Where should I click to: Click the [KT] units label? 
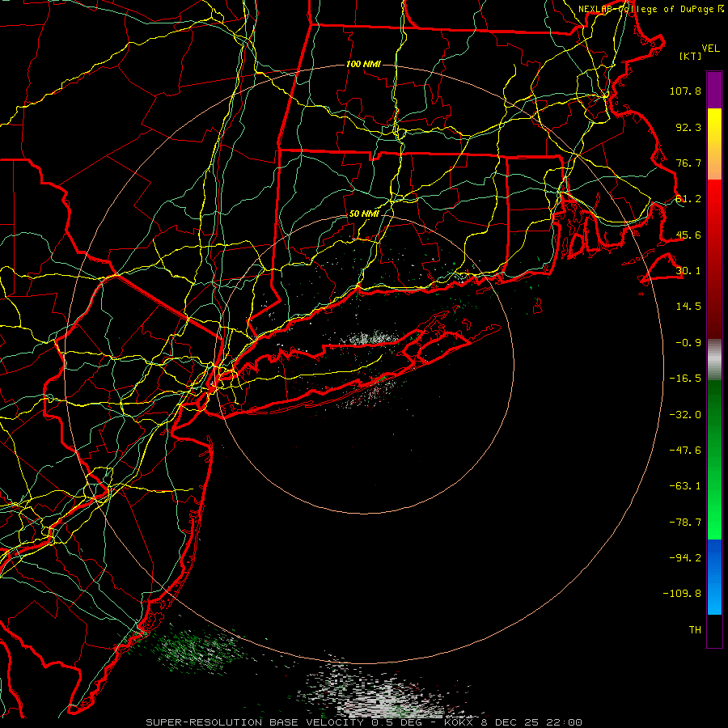click(691, 56)
